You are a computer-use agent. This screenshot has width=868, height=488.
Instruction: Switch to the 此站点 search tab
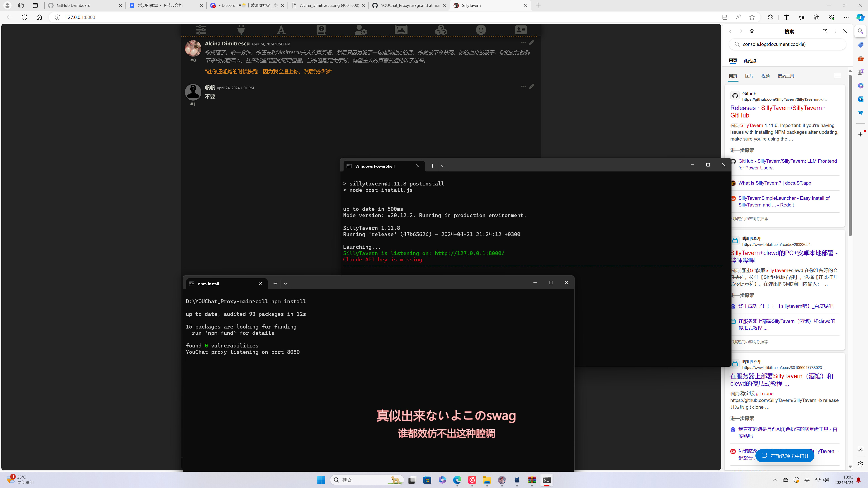click(749, 61)
